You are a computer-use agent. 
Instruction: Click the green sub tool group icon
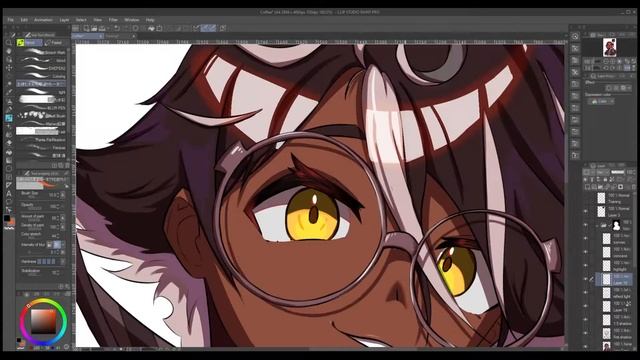point(20,42)
